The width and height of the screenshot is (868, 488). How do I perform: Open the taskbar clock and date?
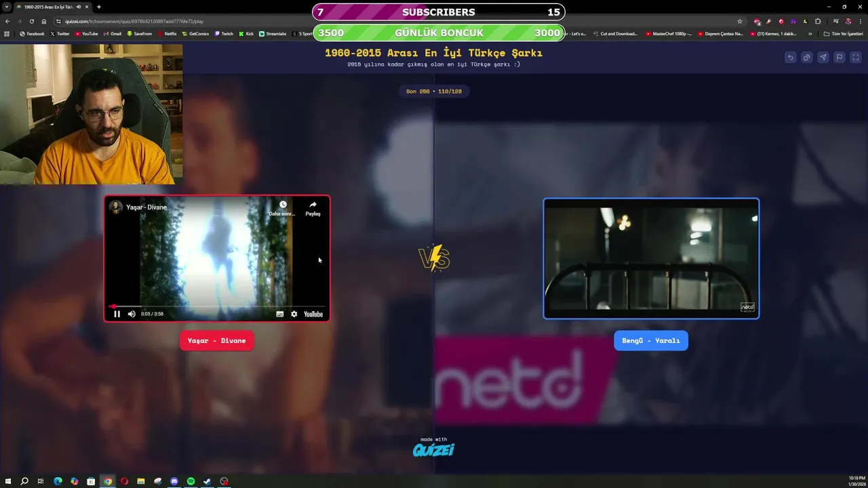[x=856, y=481]
